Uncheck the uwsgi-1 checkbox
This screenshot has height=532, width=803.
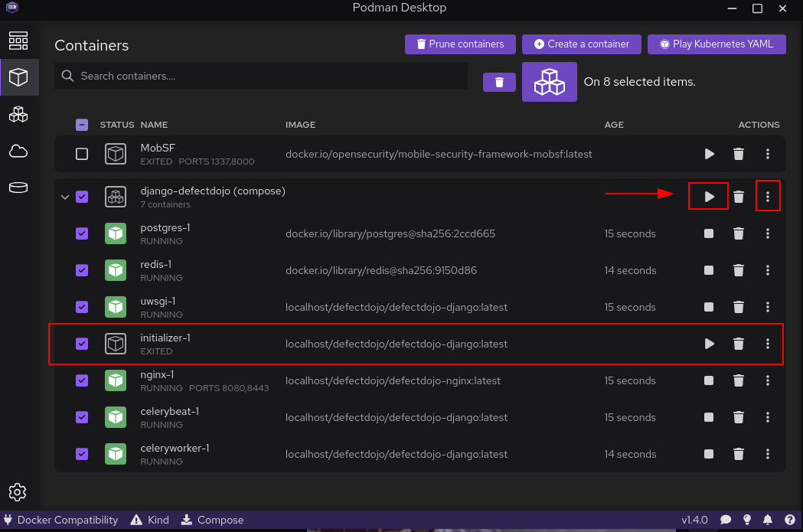tap(82, 307)
